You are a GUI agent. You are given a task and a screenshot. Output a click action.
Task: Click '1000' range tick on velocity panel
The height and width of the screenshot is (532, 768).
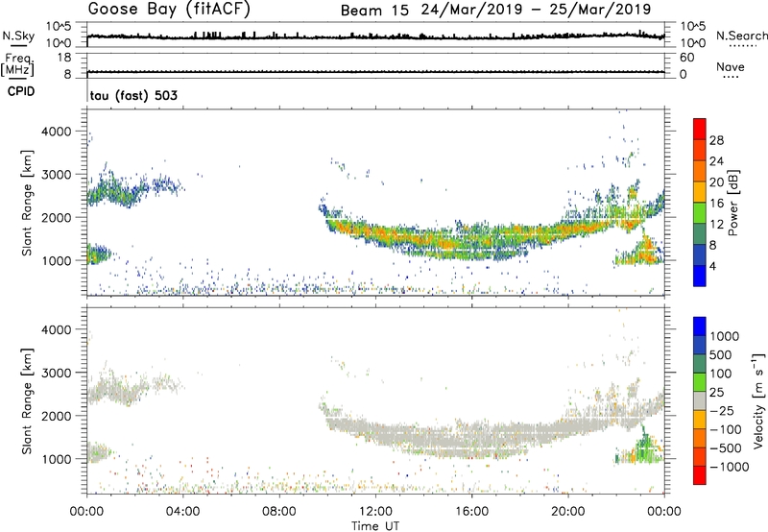click(57, 459)
